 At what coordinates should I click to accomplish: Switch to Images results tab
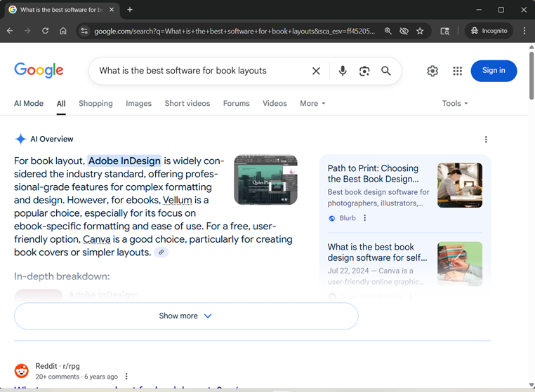pyautogui.click(x=138, y=103)
